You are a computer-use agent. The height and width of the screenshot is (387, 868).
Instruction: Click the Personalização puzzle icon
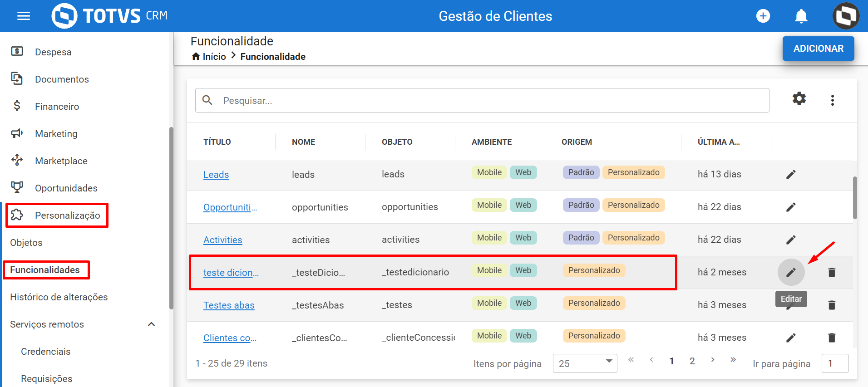17,215
